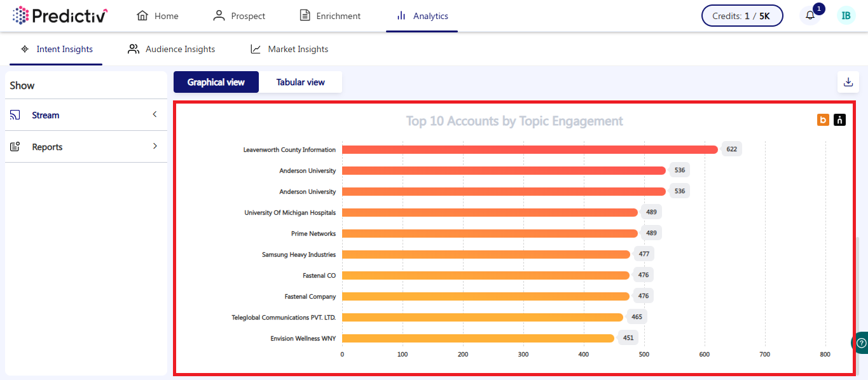Click the Reports sidebar label
The width and height of the screenshot is (868, 380).
[48, 147]
